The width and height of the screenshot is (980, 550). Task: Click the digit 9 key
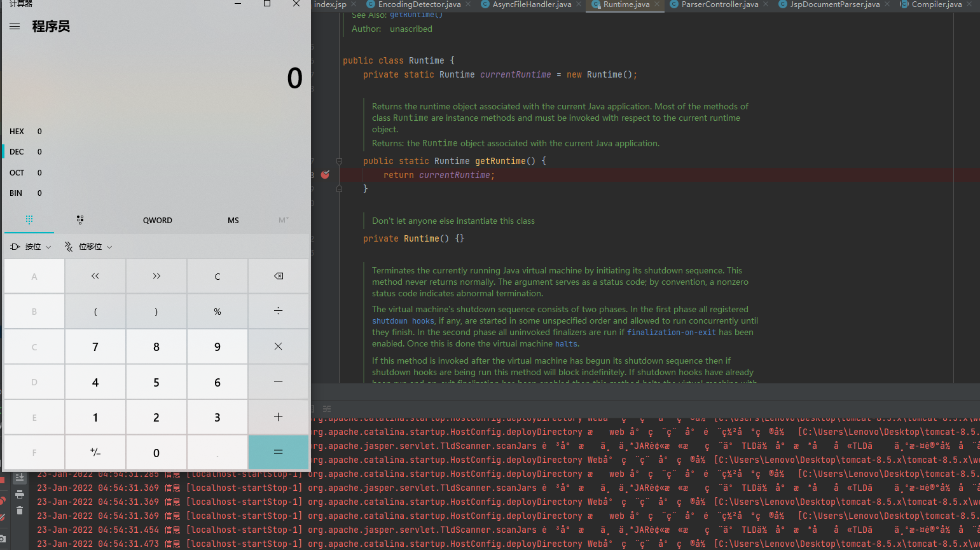[x=217, y=347]
